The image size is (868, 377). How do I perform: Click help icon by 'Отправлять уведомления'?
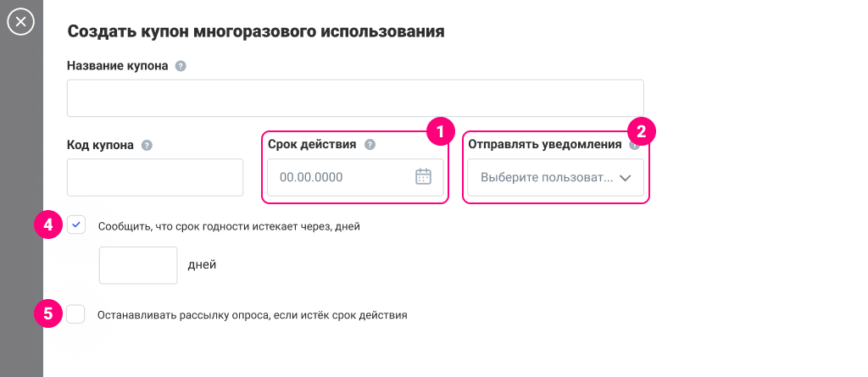[633, 145]
